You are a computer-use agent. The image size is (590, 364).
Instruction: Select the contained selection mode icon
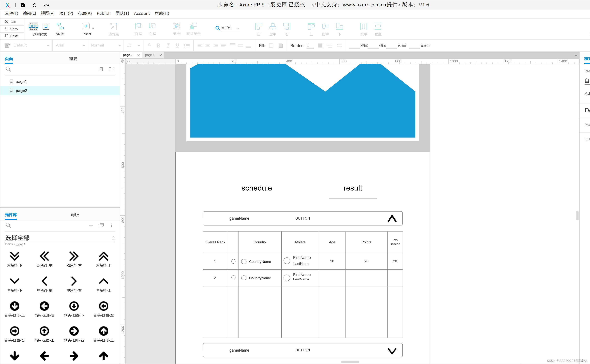coord(46,26)
